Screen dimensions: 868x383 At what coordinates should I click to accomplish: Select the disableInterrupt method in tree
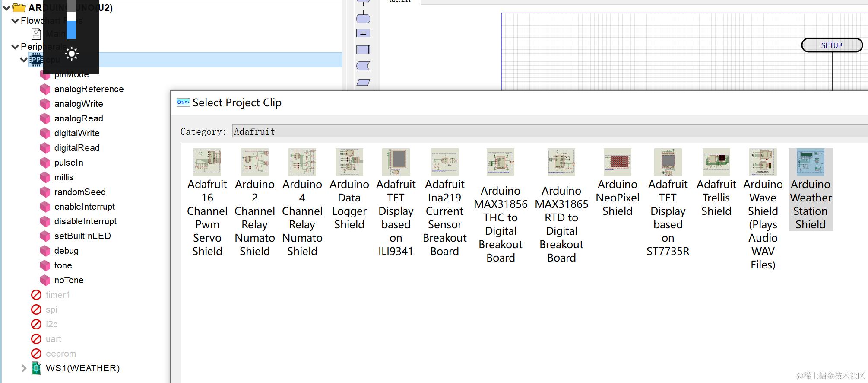tap(86, 221)
